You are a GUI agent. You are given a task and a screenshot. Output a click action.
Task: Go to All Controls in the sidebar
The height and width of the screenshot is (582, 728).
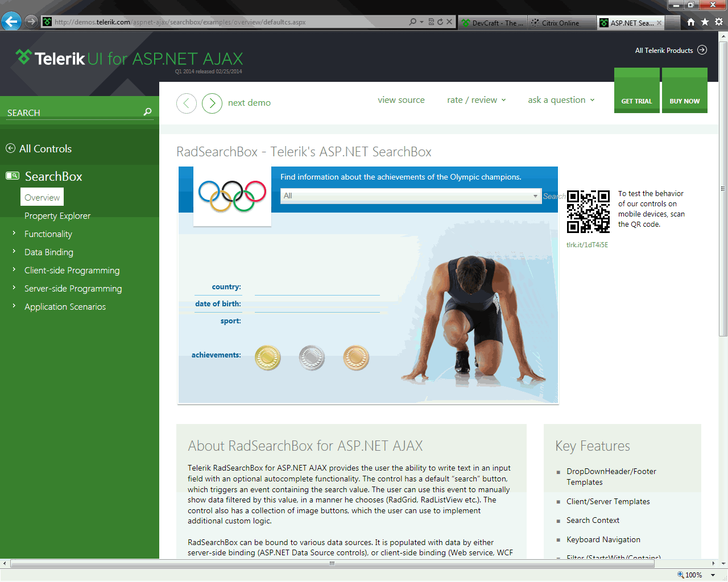pos(45,149)
